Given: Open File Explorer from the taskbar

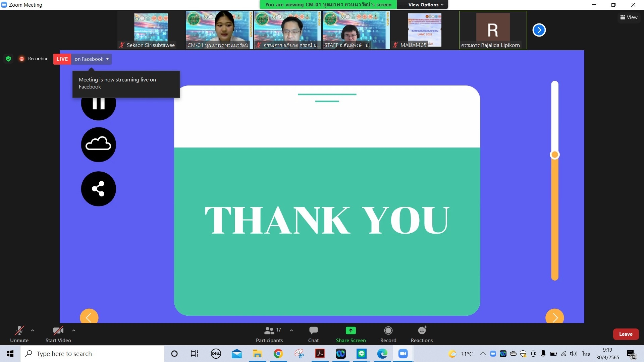Looking at the screenshot, I should [257, 354].
